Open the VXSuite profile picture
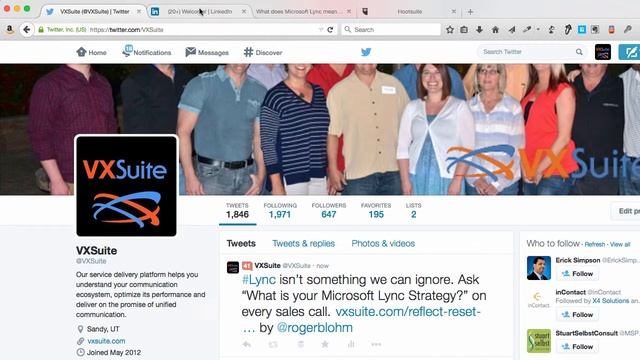Screen dimensions: 640x360 coord(127,186)
